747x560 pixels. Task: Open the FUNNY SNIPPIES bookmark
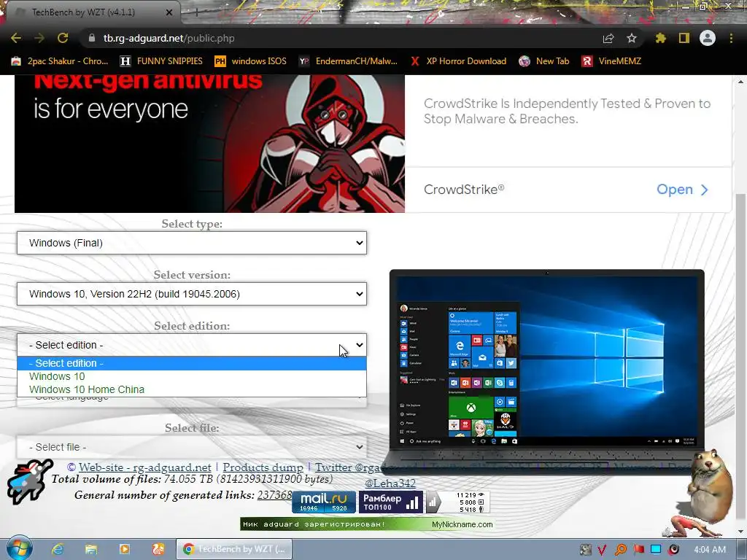click(161, 61)
